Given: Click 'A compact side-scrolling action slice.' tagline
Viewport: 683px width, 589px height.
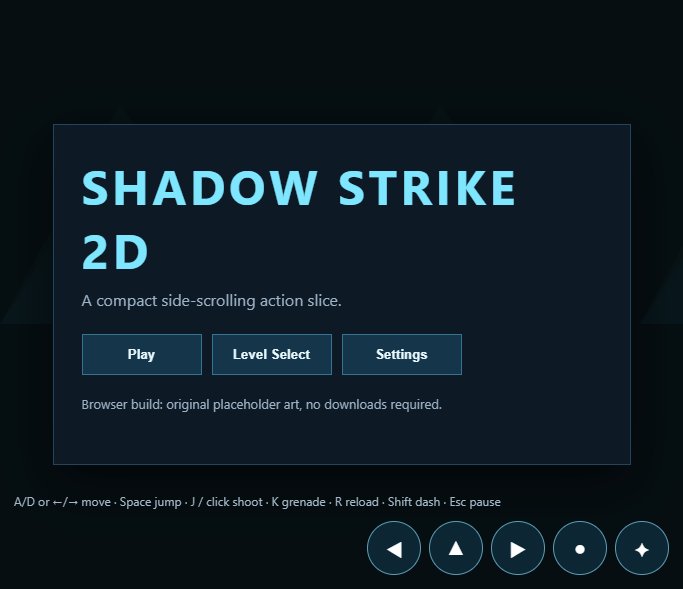Looking at the screenshot, I should [x=211, y=301].
